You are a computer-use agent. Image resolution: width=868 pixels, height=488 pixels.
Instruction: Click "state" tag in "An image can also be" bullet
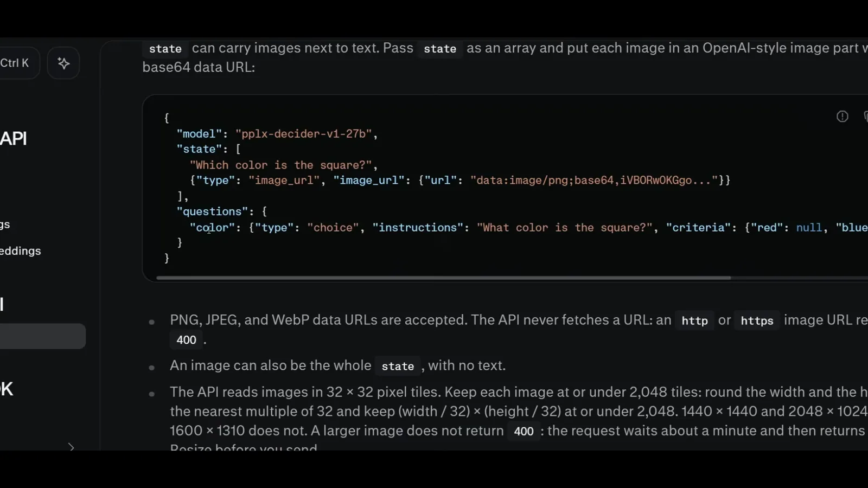point(398,367)
